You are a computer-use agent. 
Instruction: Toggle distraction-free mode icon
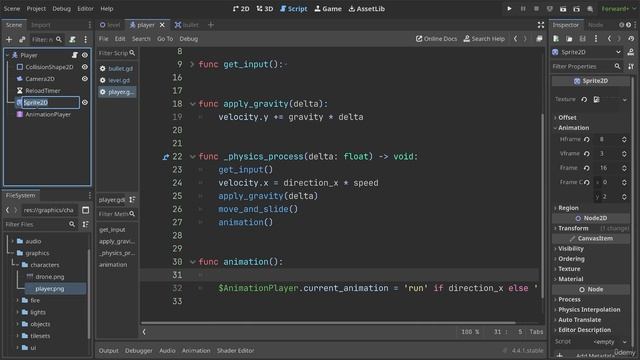(541, 25)
